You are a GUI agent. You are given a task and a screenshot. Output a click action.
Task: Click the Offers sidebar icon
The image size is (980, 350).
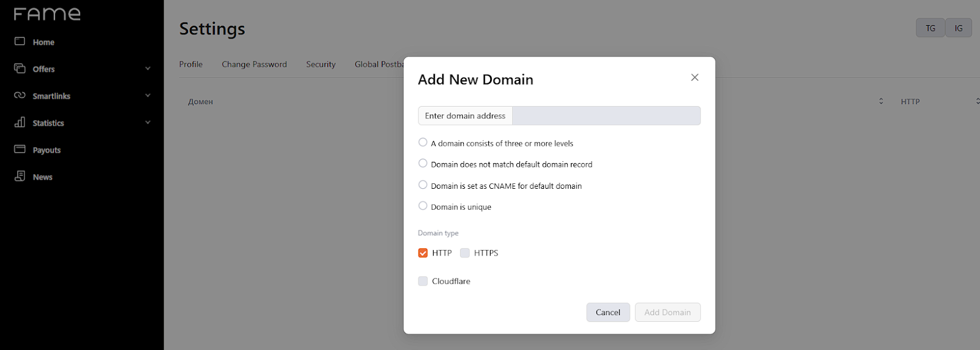[20, 68]
